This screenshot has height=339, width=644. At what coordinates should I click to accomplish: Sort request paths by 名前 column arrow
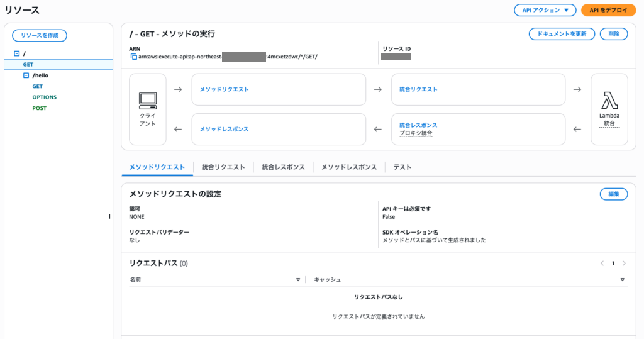298,279
